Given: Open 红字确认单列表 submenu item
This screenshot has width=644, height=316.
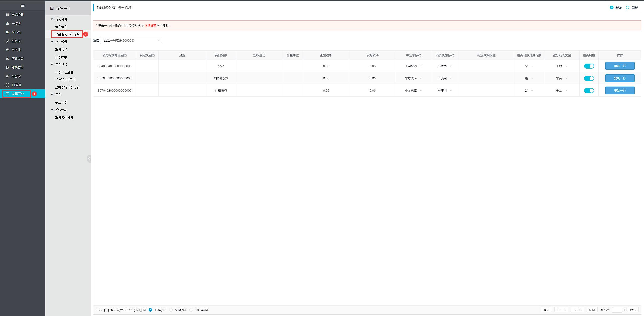Looking at the screenshot, I should (66, 80).
